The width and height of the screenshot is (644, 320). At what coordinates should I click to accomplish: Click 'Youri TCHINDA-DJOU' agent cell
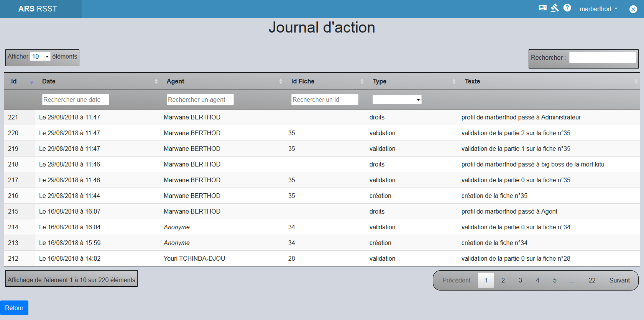point(194,258)
